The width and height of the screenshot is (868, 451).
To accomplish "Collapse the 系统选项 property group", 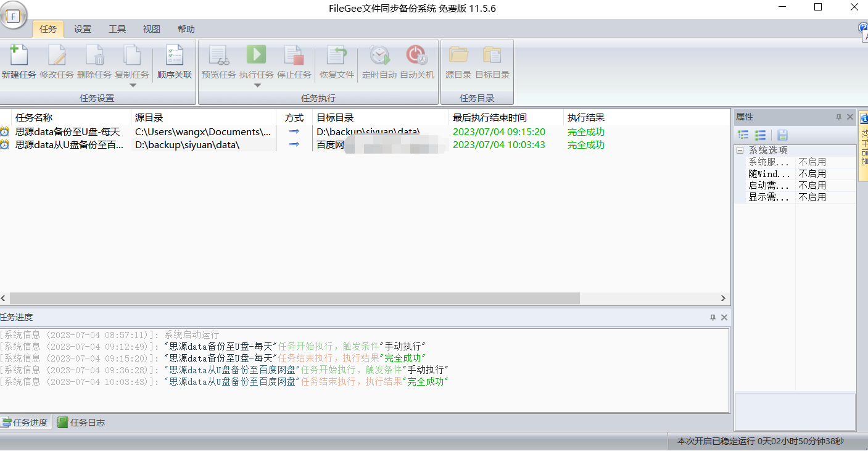I will tap(740, 151).
